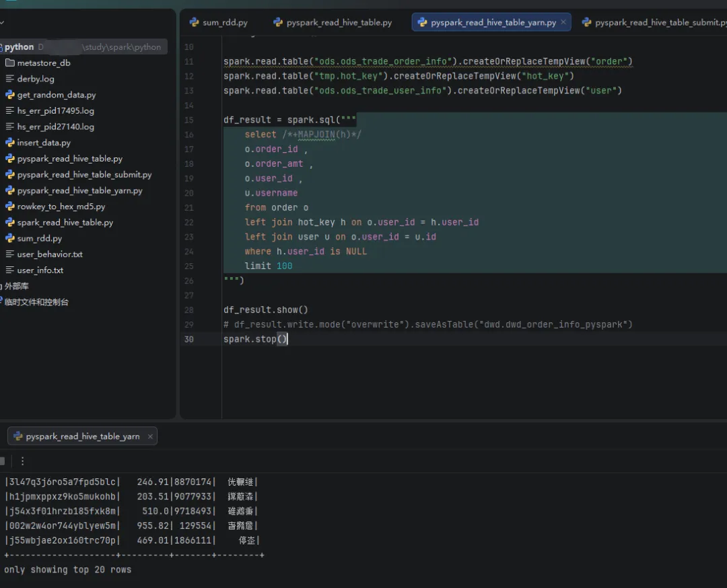Image resolution: width=727 pixels, height=588 pixels.
Task: Open insert_data.py from project tree
Action: 44,143
